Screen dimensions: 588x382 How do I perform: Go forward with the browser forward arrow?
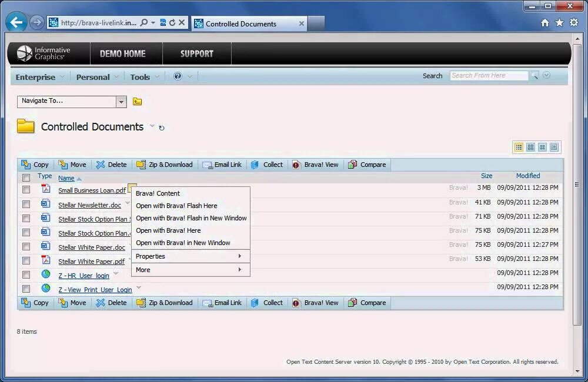pos(36,23)
